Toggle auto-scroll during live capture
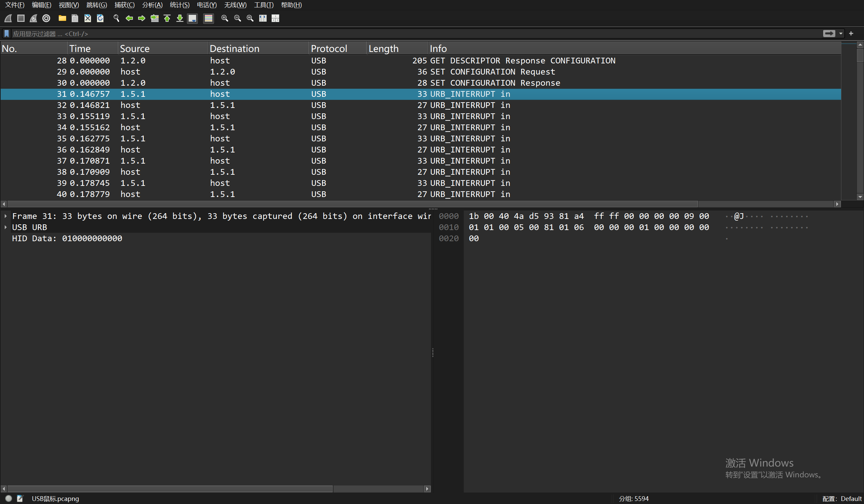This screenshot has width=864, height=504. pos(192,18)
